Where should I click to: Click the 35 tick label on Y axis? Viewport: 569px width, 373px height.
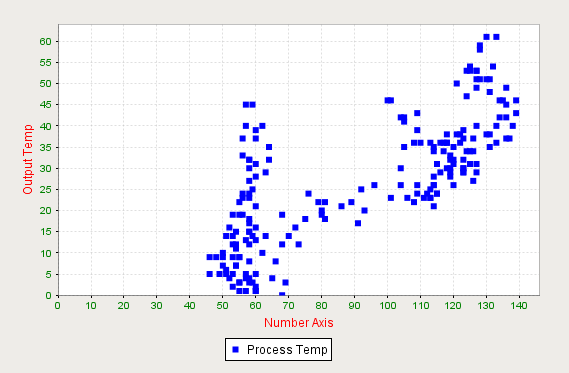46,147
